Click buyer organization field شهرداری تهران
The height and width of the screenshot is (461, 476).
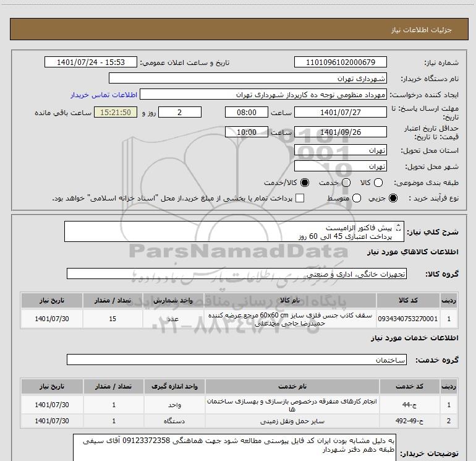point(248,78)
